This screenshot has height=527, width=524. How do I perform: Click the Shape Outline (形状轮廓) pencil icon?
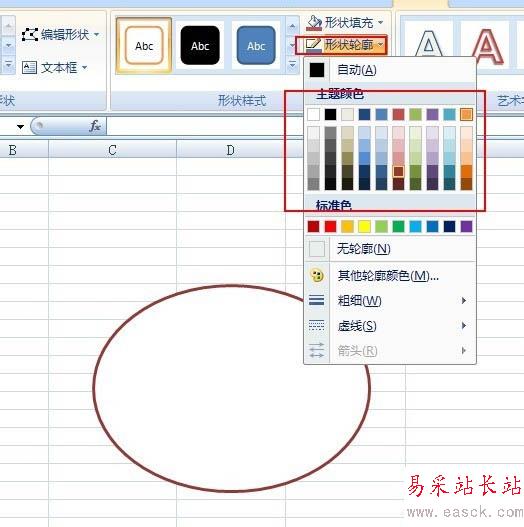(x=313, y=45)
